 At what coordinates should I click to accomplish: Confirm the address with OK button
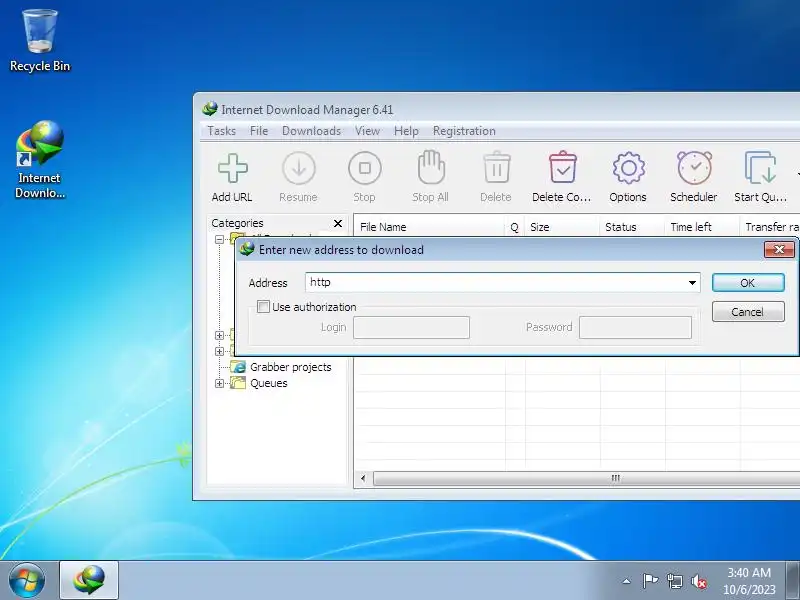click(748, 283)
